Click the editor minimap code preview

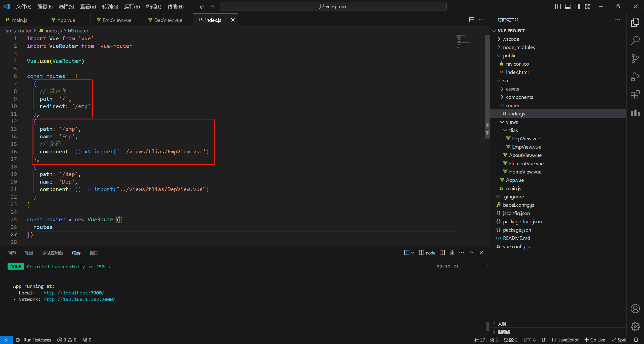tap(464, 42)
